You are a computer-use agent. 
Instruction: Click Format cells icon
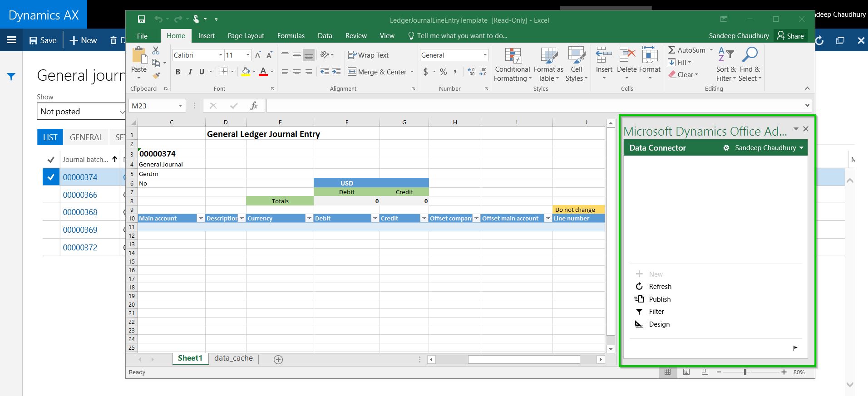tap(650, 55)
